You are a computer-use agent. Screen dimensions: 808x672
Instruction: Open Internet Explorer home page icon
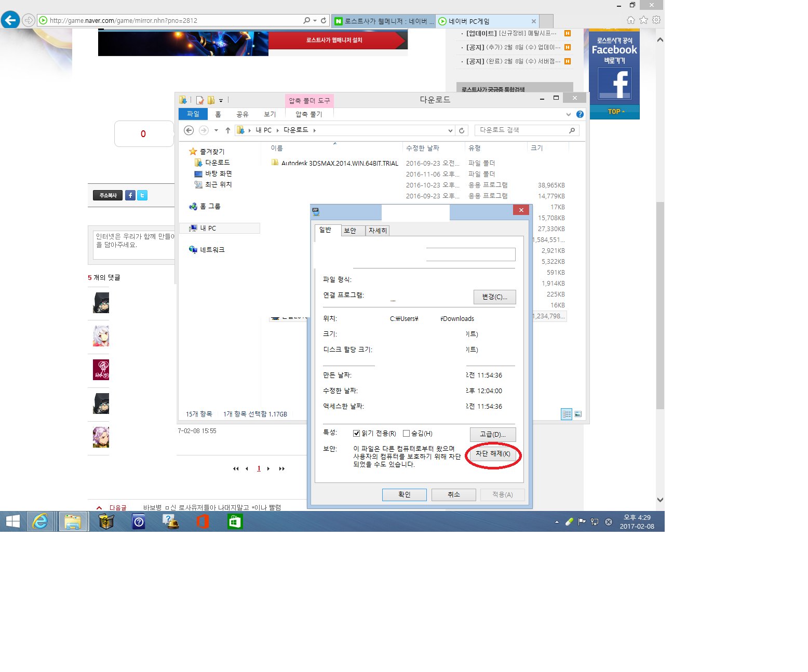point(631,20)
